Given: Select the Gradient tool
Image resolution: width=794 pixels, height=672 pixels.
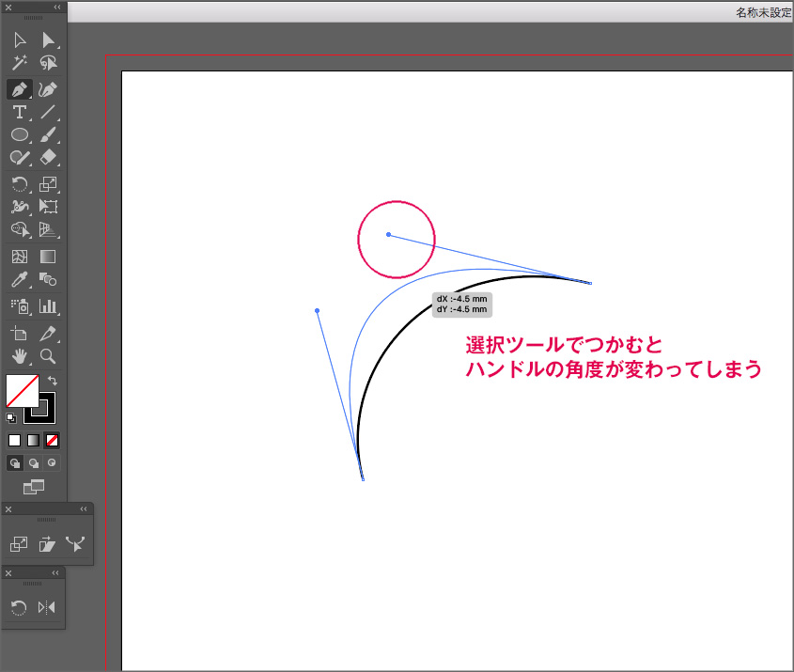Looking at the screenshot, I should pyautogui.click(x=48, y=257).
